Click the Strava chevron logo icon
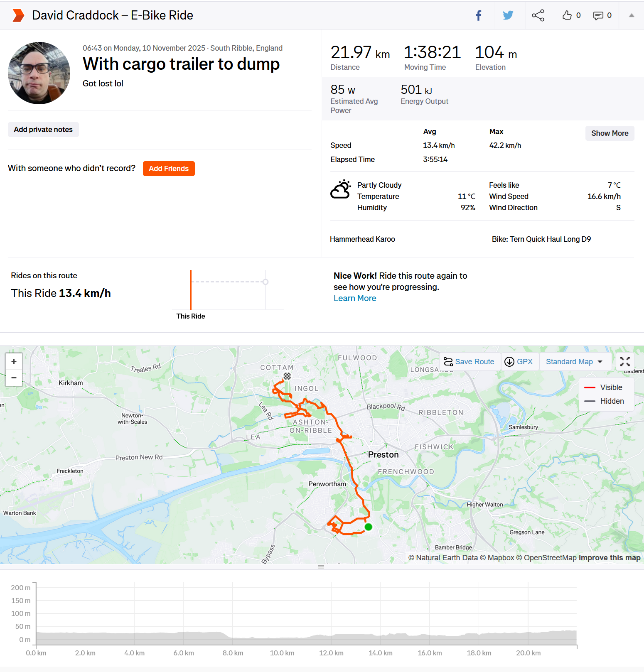This screenshot has width=644, height=672. [x=18, y=15]
